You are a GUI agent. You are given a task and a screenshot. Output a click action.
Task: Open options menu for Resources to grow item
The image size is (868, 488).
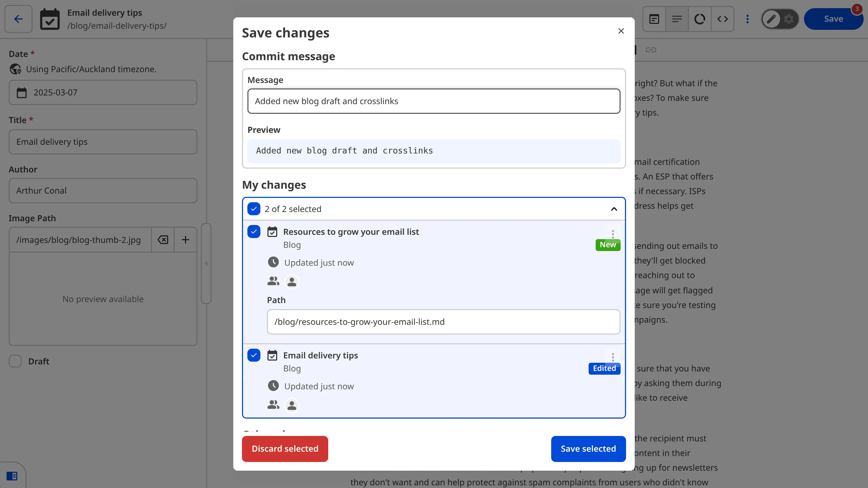613,234
